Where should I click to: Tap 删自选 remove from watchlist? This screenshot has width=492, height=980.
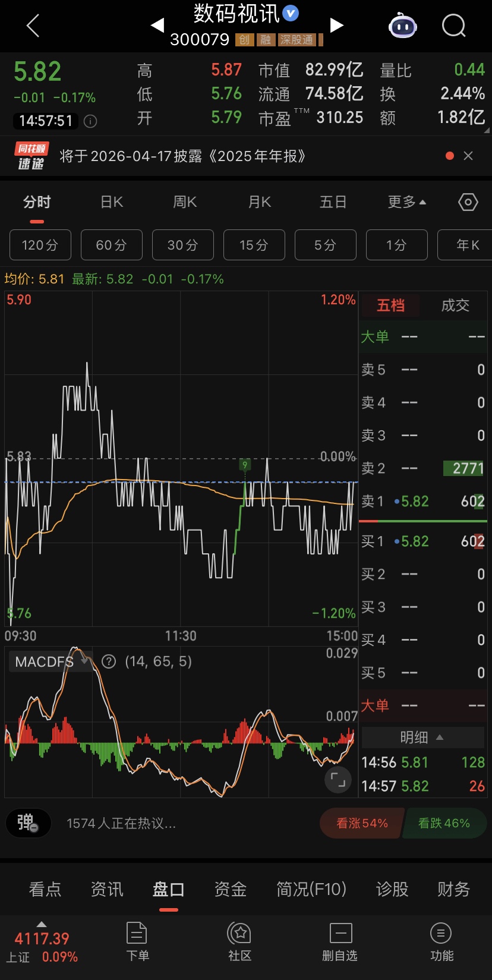[340, 941]
